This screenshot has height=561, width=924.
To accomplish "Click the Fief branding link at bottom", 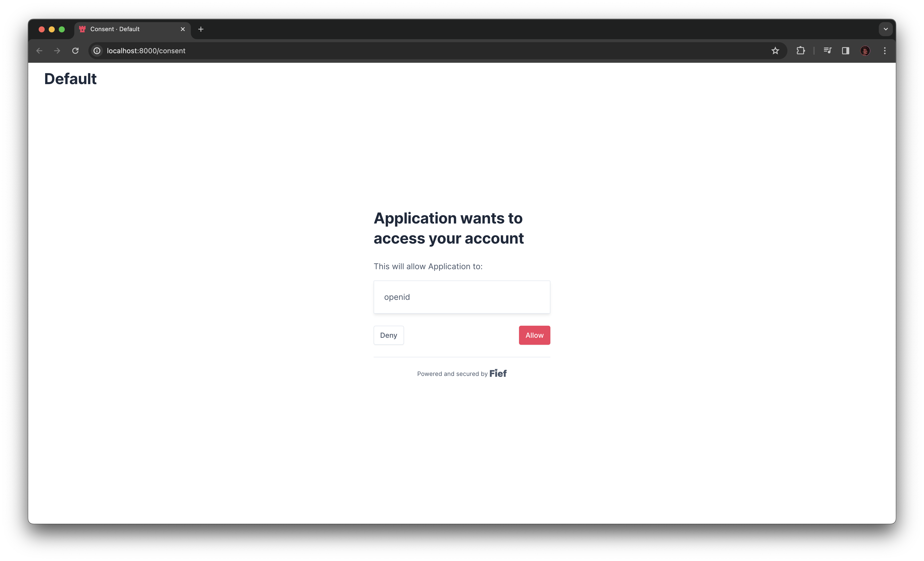I will coord(498,373).
